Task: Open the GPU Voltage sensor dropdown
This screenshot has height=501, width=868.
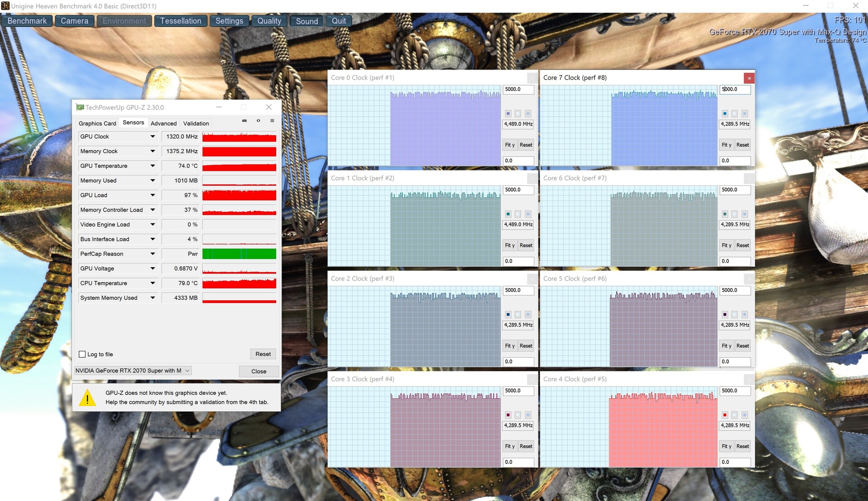Action: 153,269
